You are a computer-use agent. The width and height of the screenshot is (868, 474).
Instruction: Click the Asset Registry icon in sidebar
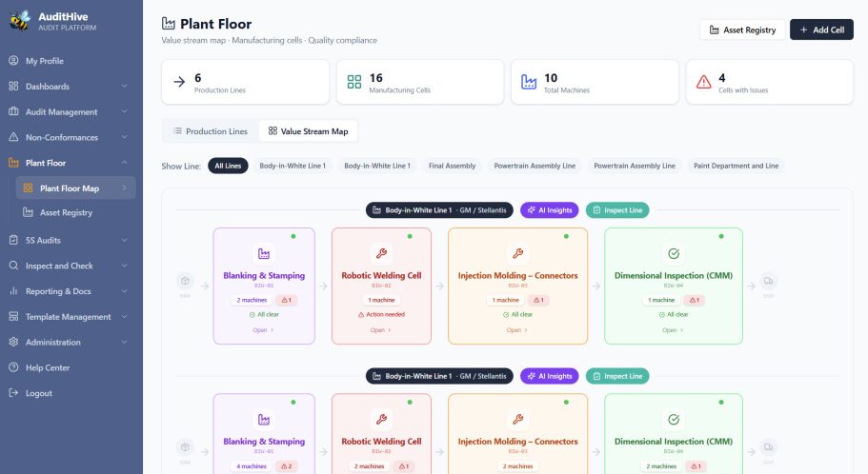[28, 212]
